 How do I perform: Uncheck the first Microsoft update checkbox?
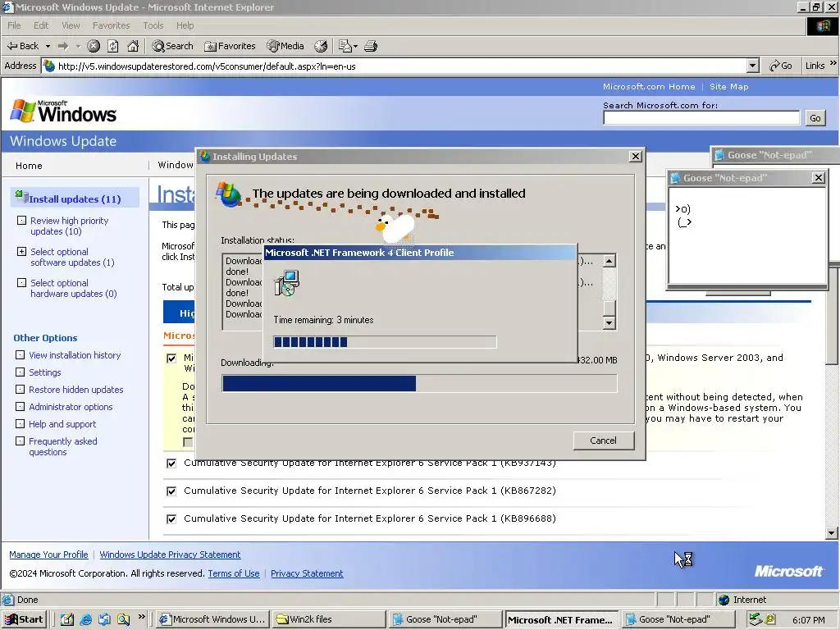(171, 358)
